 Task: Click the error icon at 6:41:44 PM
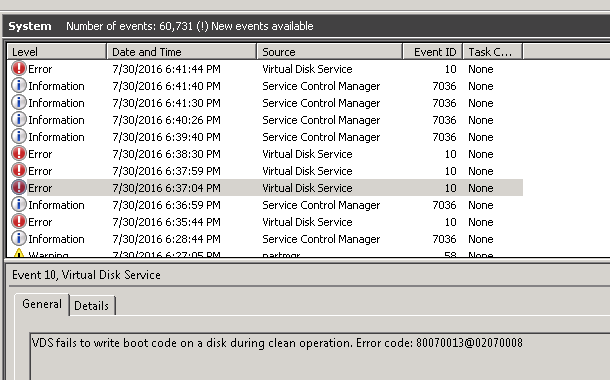click(x=19, y=68)
